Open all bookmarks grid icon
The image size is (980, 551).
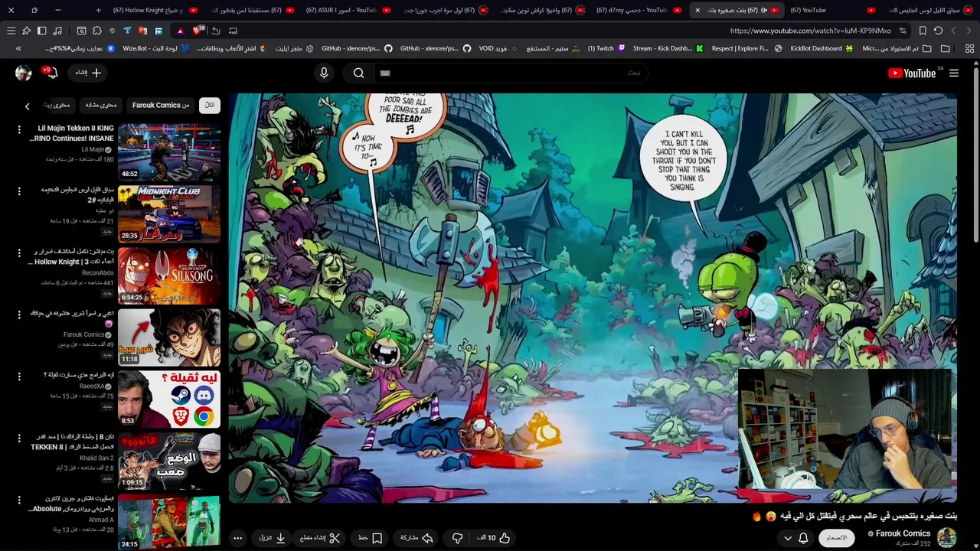(x=969, y=48)
